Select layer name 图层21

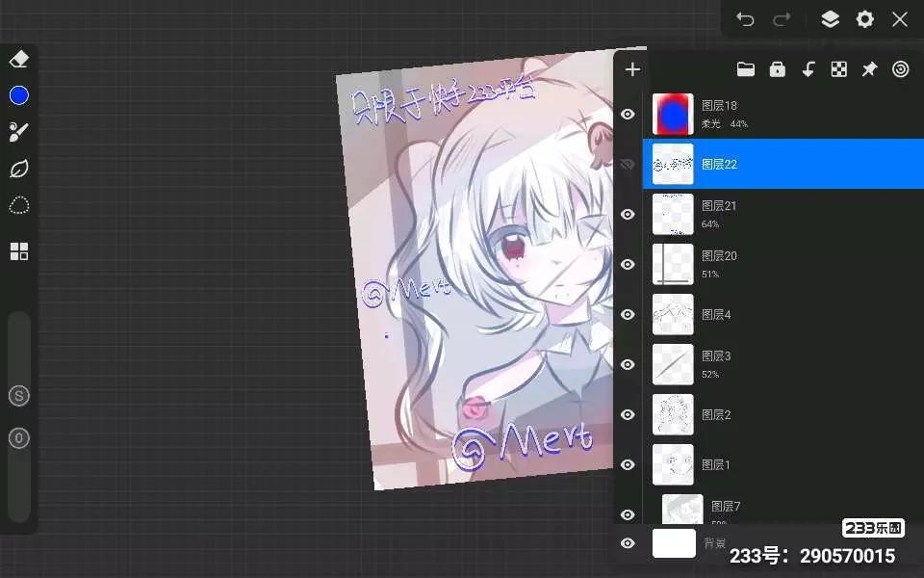pyautogui.click(x=719, y=206)
